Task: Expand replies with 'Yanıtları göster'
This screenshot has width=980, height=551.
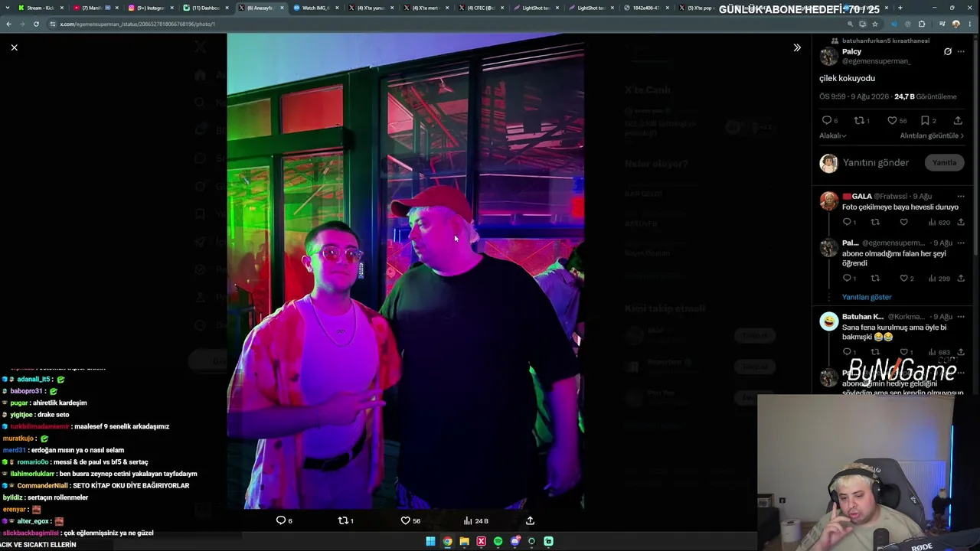Action: click(867, 297)
